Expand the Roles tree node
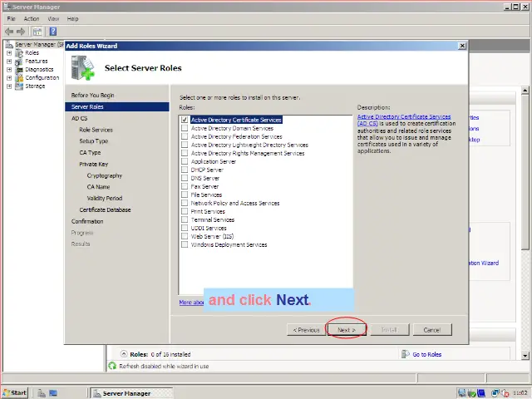 click(x=9, y=53)
